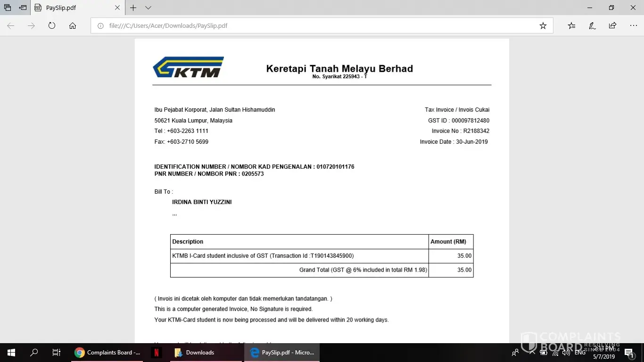Viewport: 644px width, 362px height.
Task: Click the 'GST ID : 000097812480' line
Action: pos(459,121)
